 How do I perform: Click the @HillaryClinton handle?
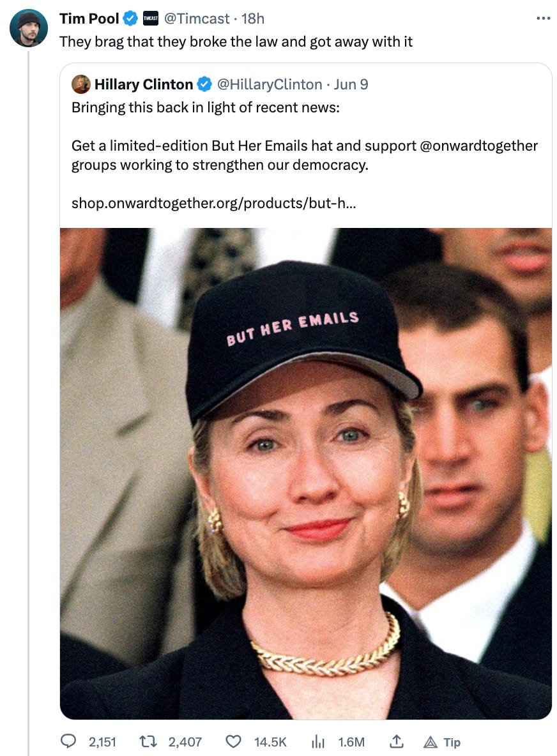(269, 84)
